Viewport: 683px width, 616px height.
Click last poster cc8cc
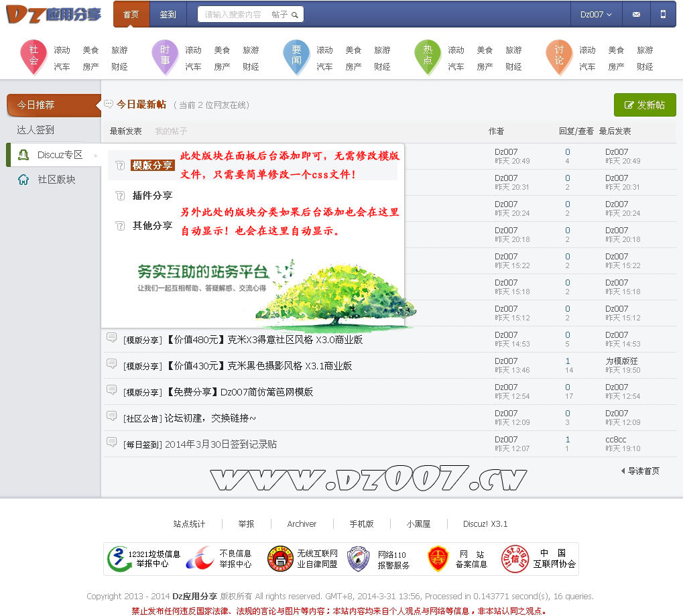pos(615,440)
